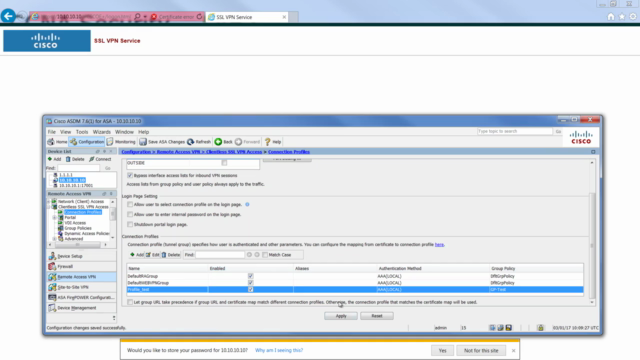Click the Save ASA Changes floppy icon

143,142
